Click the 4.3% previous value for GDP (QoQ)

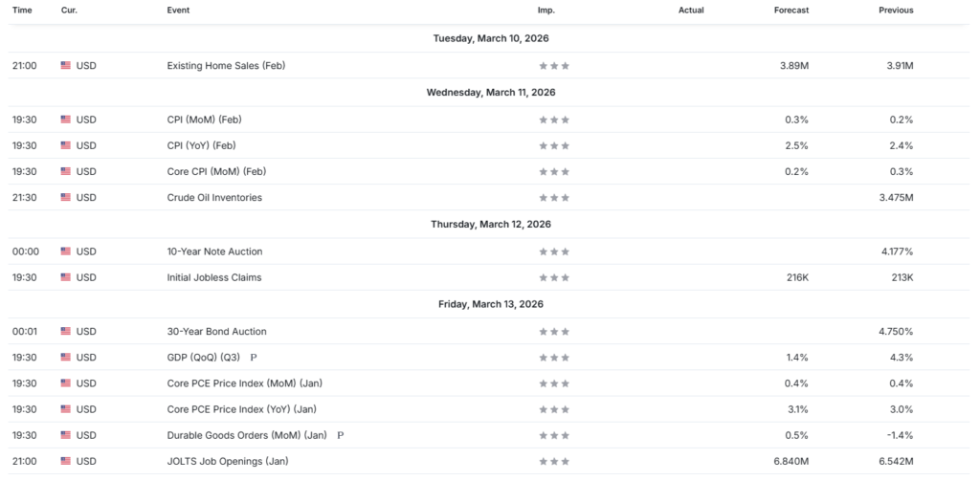pos(902,358)
